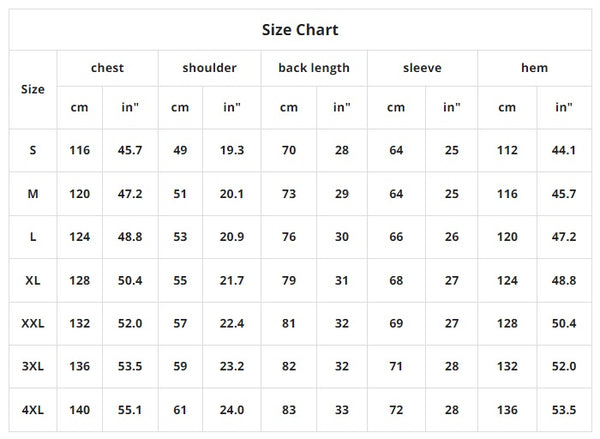Image resolution: width=600 pixels, height=439 pixels.
Task: Select the S size row label
Action: [x=33, y=150]
